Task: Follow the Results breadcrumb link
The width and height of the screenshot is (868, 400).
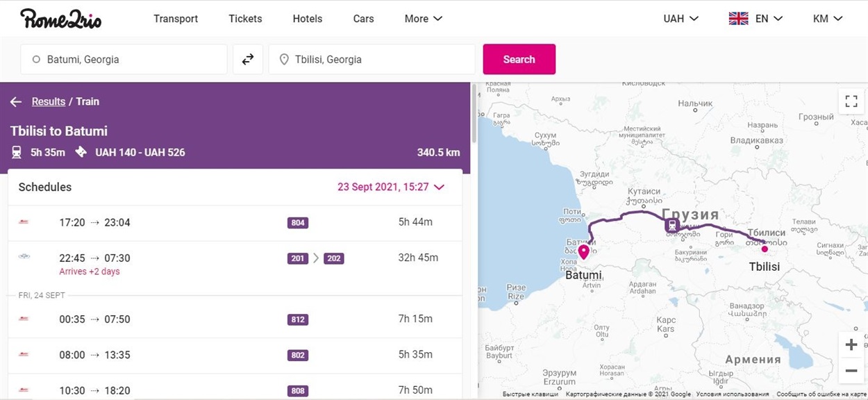Action: pos(49,102)
